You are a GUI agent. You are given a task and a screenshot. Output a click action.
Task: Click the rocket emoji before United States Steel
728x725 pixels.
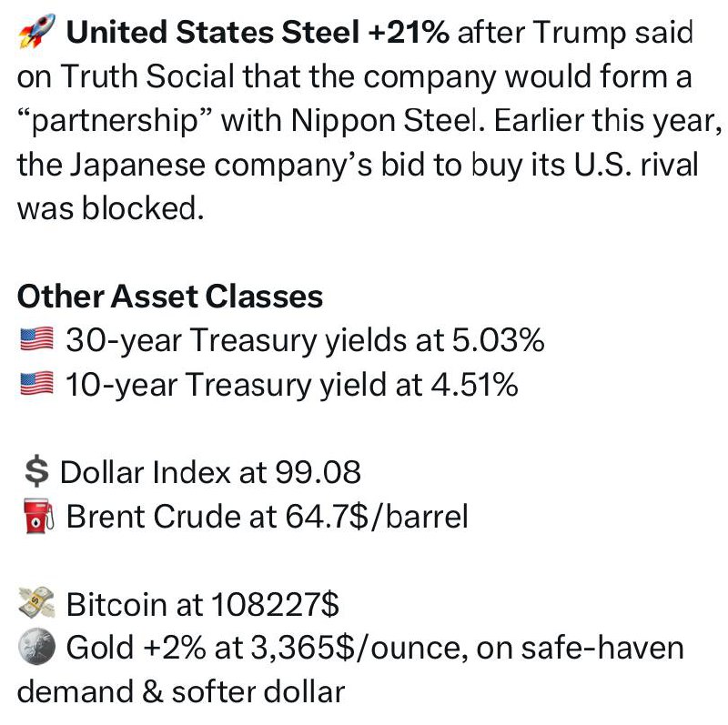pyautogui.click(x=36, y=31)
